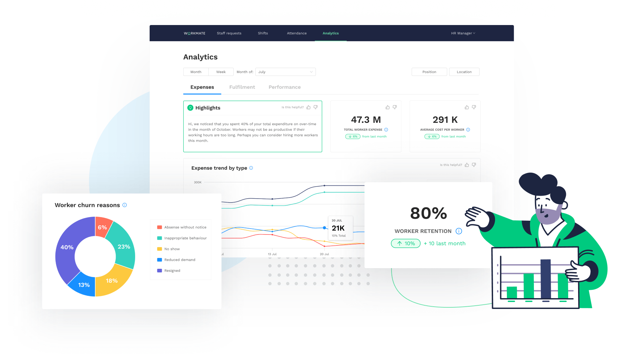Click the info icon on Expense trend by type
The width and height of the screenshot is (644, 362).
pos(251,168)
